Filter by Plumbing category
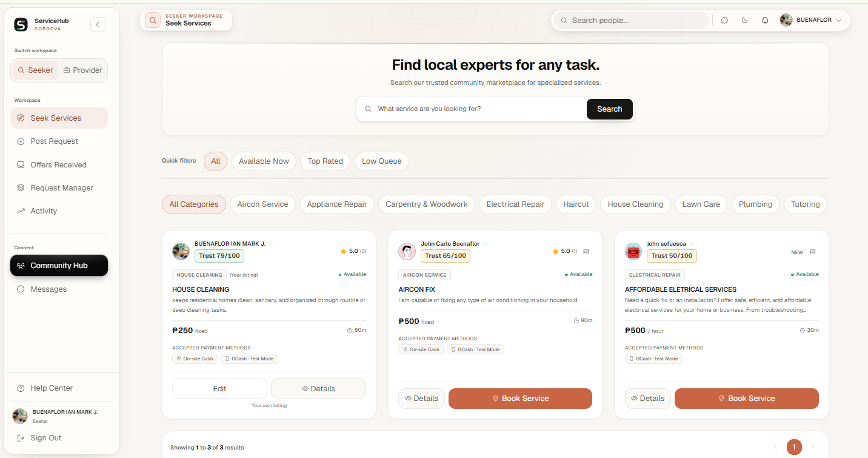 [755, 204]
